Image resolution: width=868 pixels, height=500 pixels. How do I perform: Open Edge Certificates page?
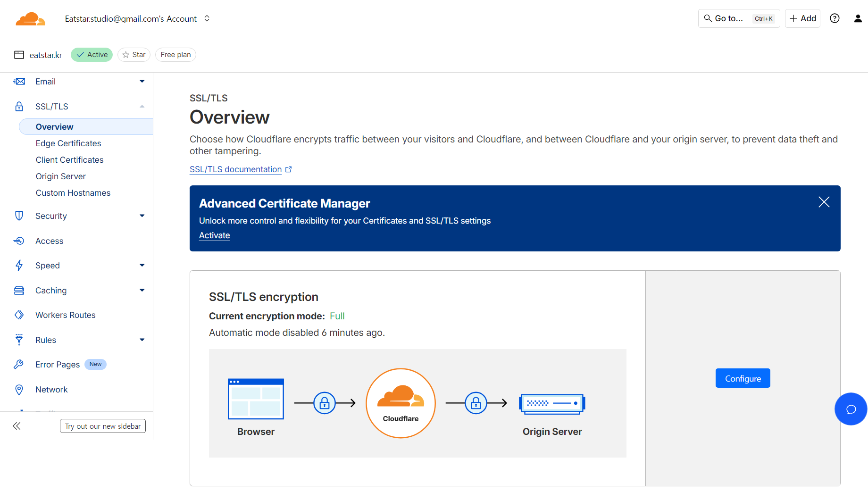click(68, 143)
